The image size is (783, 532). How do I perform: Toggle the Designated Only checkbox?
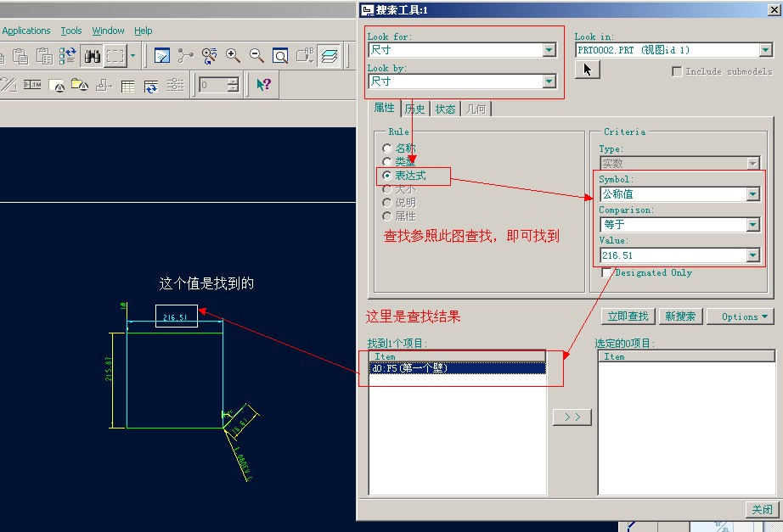click(606, 272)
